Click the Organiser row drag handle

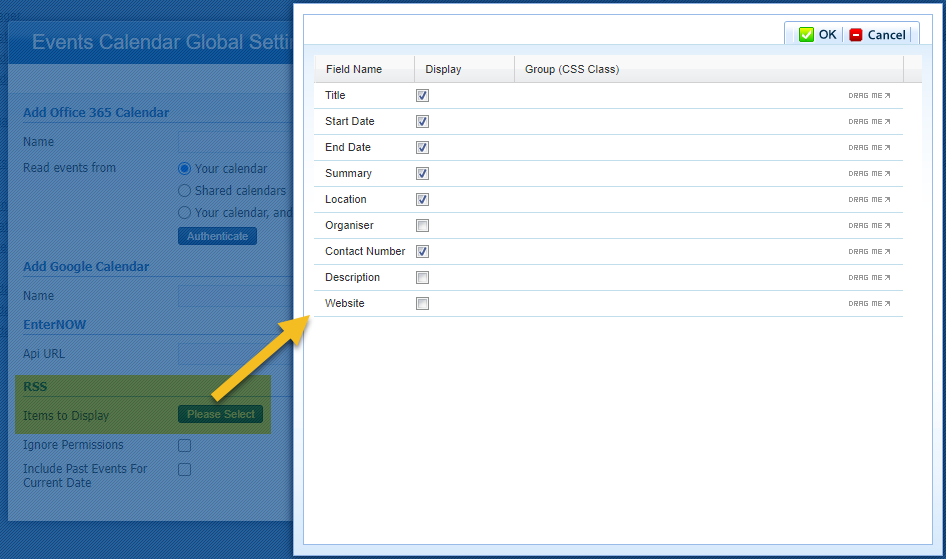pyautogui.click(x=869, y=225)
